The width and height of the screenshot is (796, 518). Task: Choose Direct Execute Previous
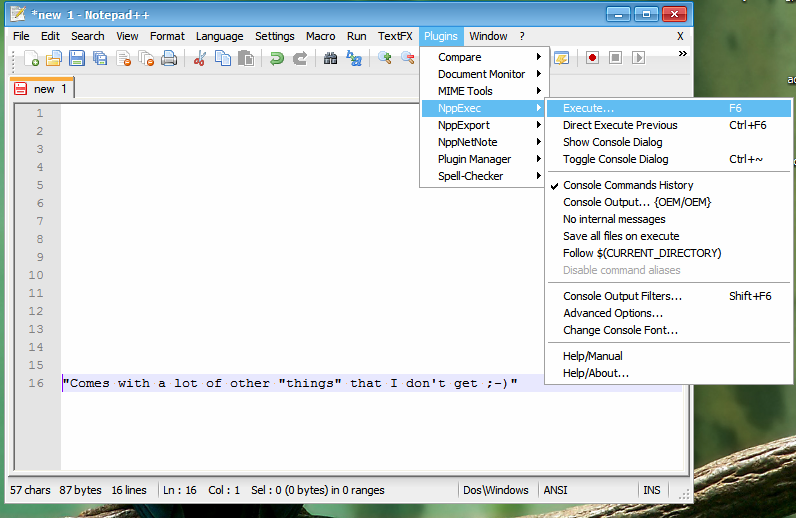pyautogui.click(x=668, y=125)
